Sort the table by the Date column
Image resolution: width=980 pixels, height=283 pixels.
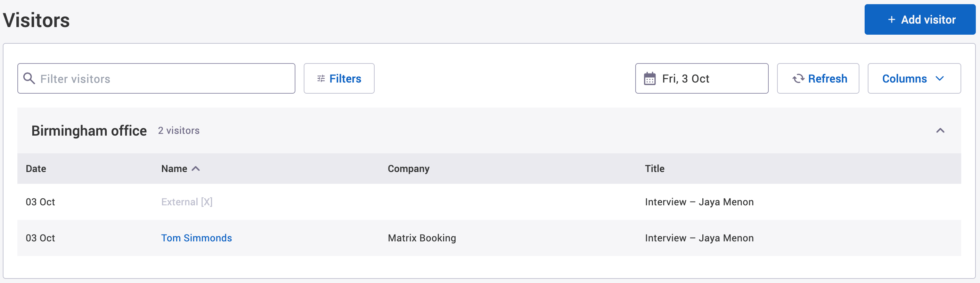(x=36, y=169)
